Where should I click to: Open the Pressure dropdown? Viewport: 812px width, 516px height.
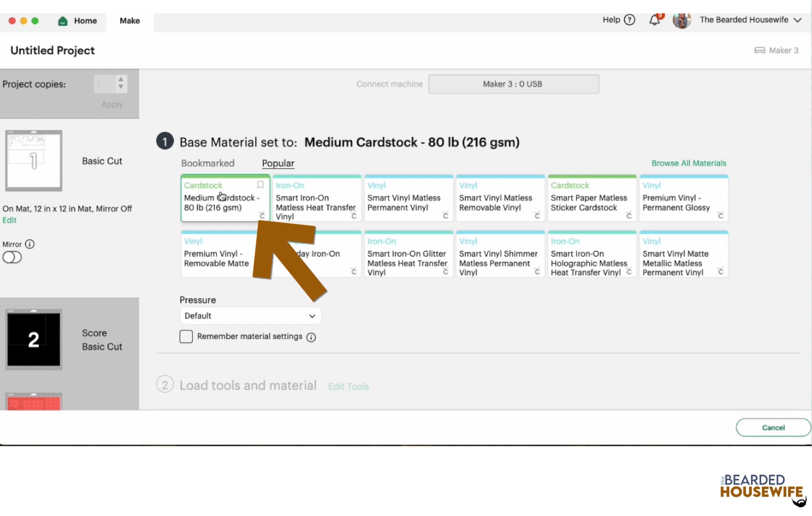pyautogui.click(x=250, y=316)
